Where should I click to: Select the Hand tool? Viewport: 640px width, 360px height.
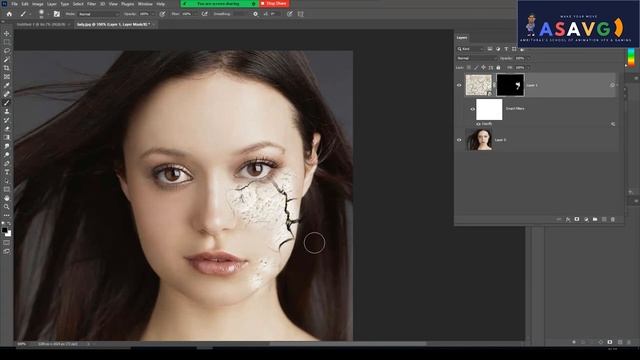coord(7,198)
